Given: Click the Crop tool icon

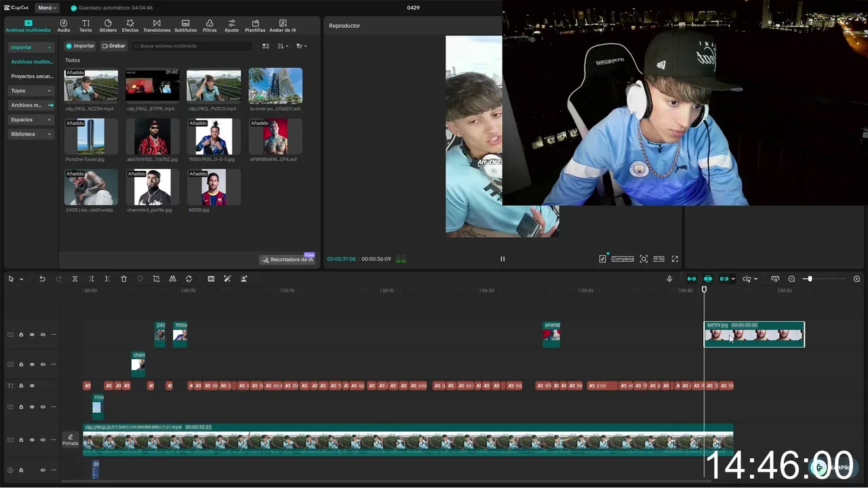Looking at the screenshot, I should (156, 279).
